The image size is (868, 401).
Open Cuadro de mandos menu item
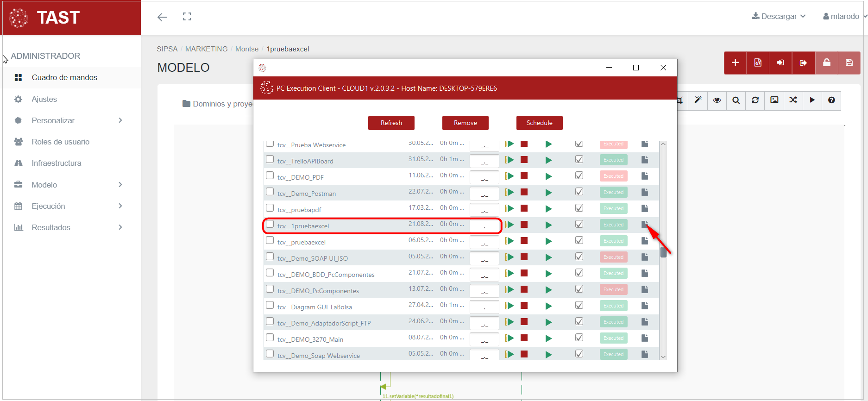pyautogui.click(x=64, y=78)
